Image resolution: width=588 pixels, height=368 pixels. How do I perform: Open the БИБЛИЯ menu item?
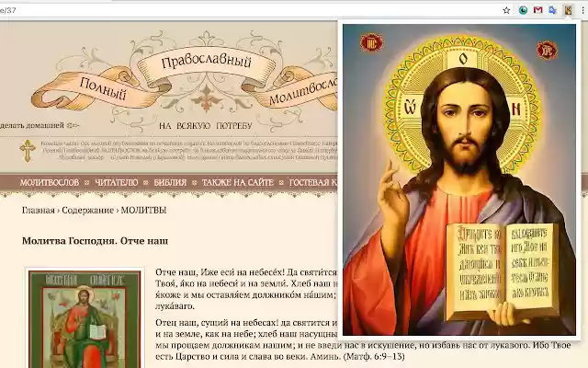pos(170,183)
